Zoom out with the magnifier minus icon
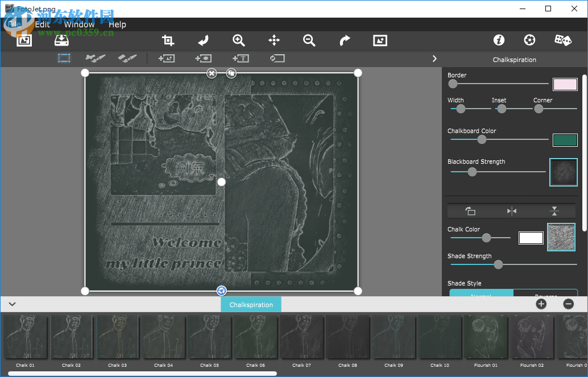The width and height of the screenshot is (588, 377). click(x=309, y=40)
